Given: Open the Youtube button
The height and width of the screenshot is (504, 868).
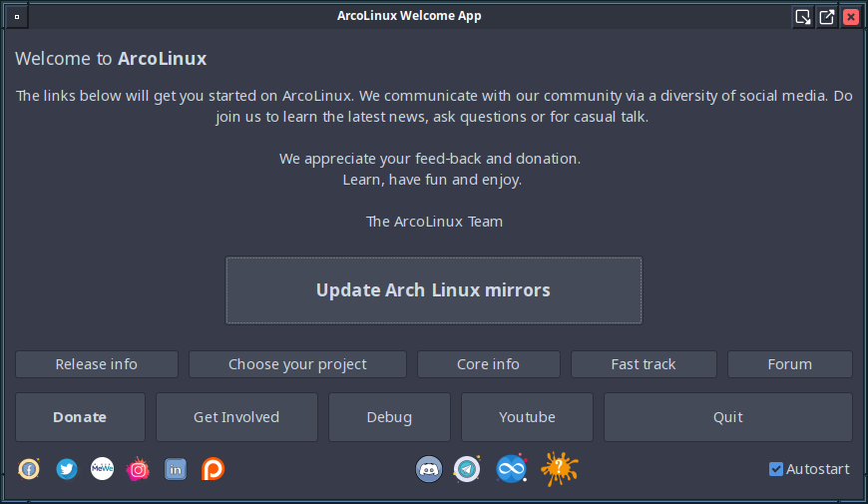Looking at the screenshot, I should click(527, 417).
